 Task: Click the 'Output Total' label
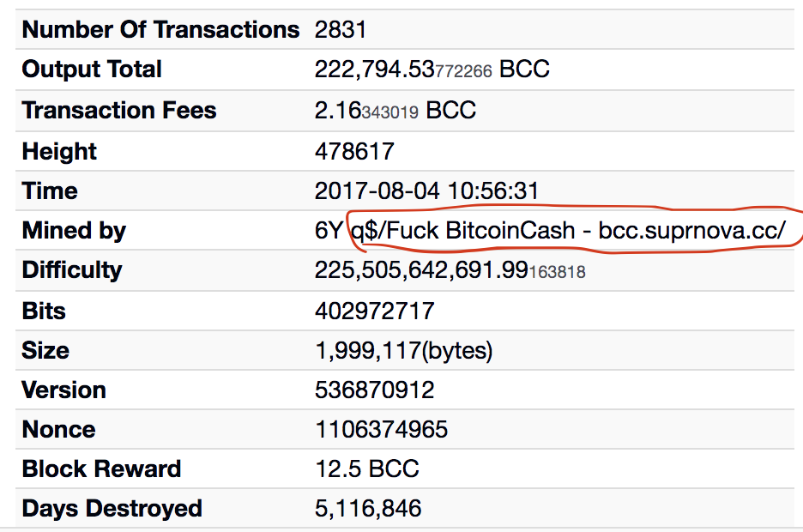click(x=92, y=70)
